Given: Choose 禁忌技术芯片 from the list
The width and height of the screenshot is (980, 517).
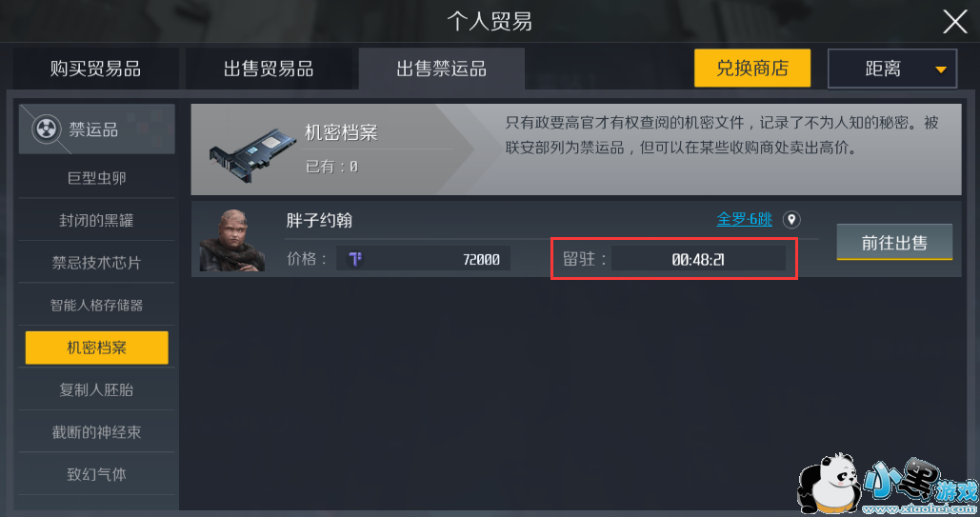Looking at the screenshot, I should [97, 263].
